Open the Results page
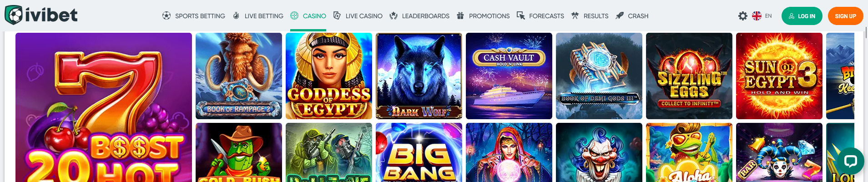 [x=590, y=16]
